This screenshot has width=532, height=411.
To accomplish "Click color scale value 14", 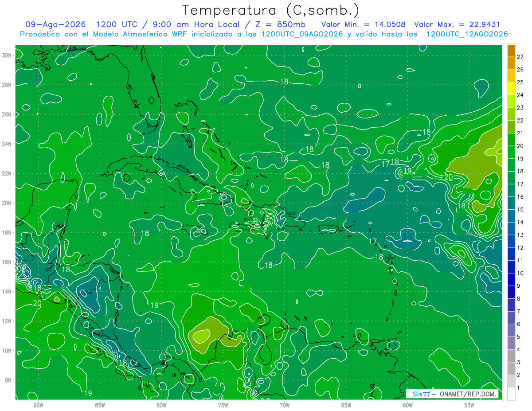I will click(x=520, y=223).
